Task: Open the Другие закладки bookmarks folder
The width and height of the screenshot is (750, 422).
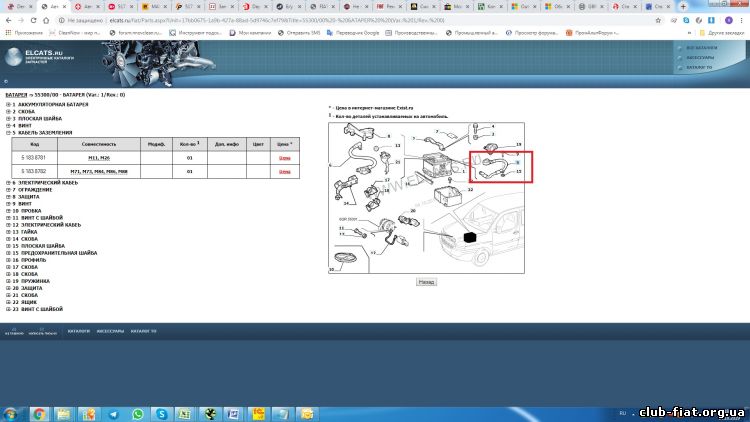Action: click(721, 33)
